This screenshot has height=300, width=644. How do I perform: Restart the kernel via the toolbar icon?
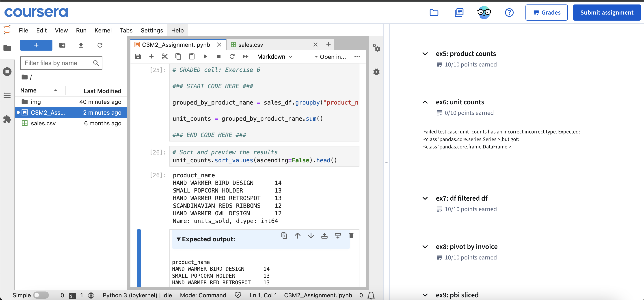(x=232, y=57)
